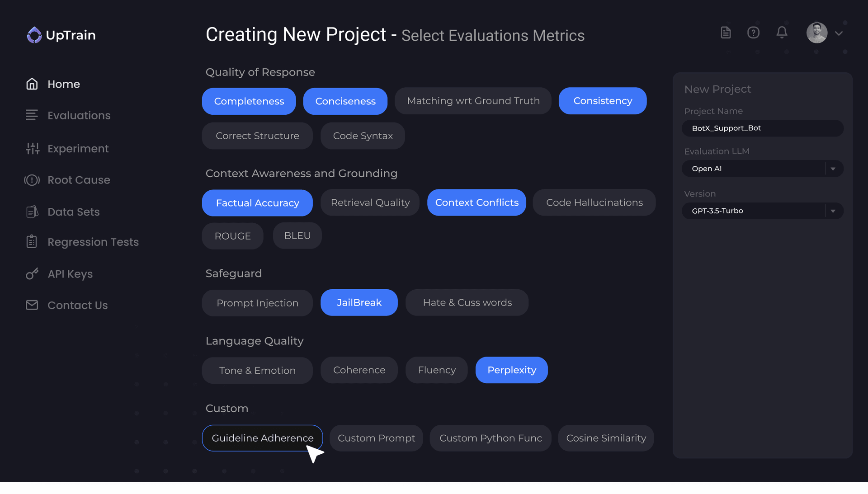Screen dimensions: 868x494
Task: Open the Evaluations section in the sidebar
Action: click(79, 115)
